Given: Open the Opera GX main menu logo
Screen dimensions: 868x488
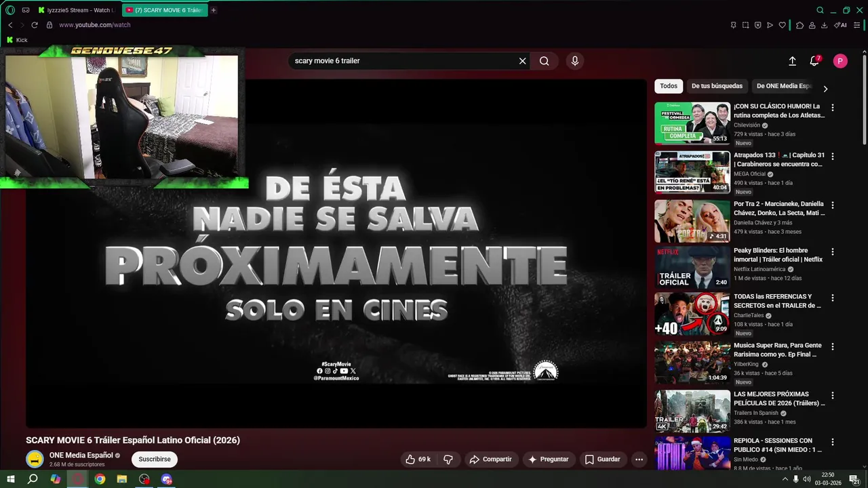Looking at the screenshot, I should [x=10, y=10].
